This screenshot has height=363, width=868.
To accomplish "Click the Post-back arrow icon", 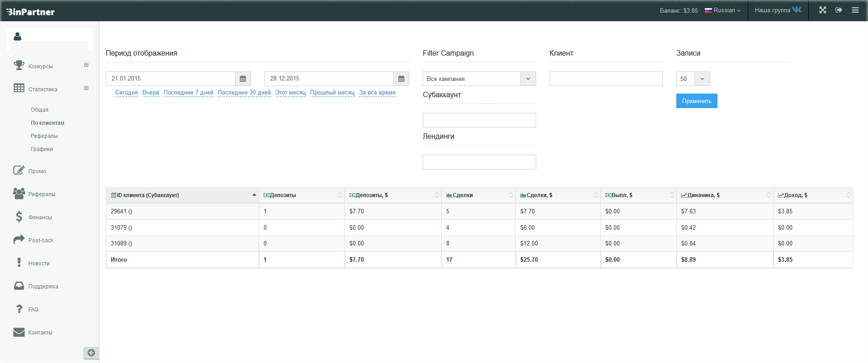I will 19,240.
